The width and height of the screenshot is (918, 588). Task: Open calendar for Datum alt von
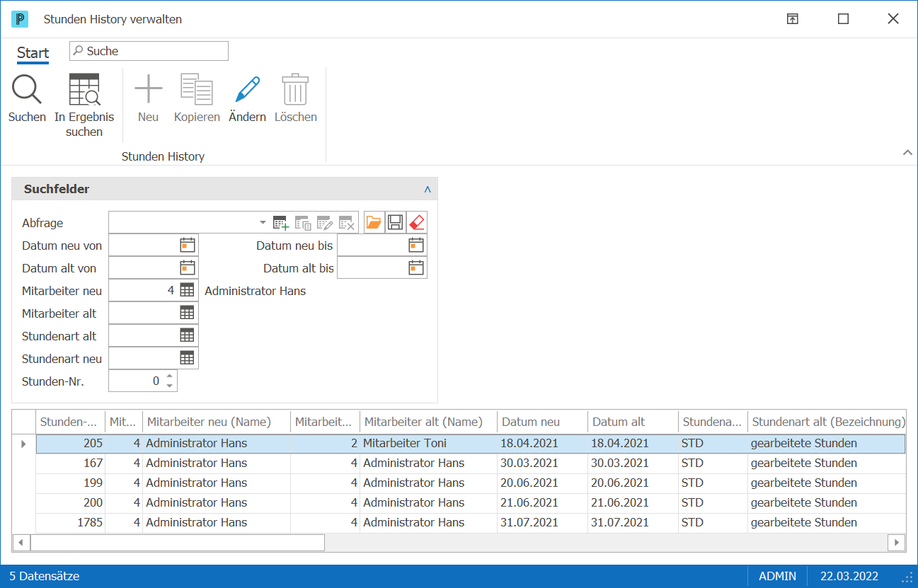click(187, 268)
